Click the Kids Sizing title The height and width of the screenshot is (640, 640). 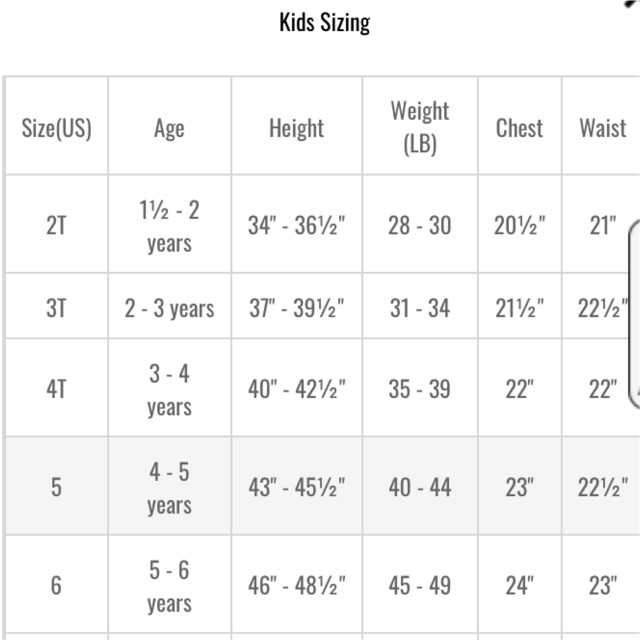coord(324,23)
